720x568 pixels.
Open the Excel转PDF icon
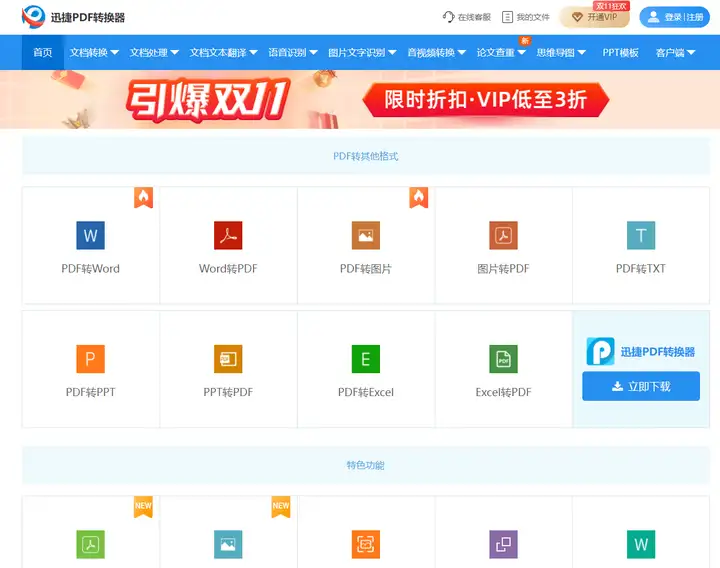click(503, 359)
